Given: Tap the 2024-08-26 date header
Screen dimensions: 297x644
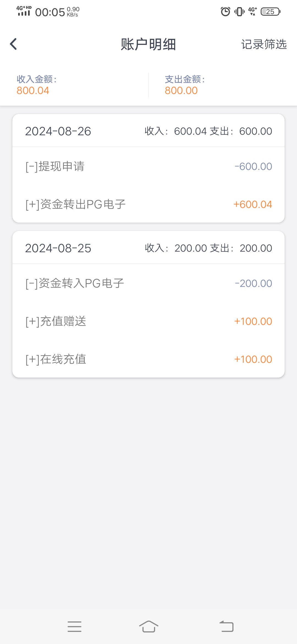Looking at the screenshot, I should tap(58, 131).
